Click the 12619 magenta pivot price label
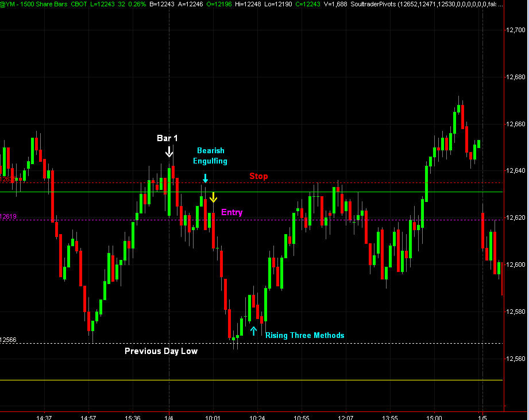The height and width of the screenshot is (420, 529). (x=8, y=216)
